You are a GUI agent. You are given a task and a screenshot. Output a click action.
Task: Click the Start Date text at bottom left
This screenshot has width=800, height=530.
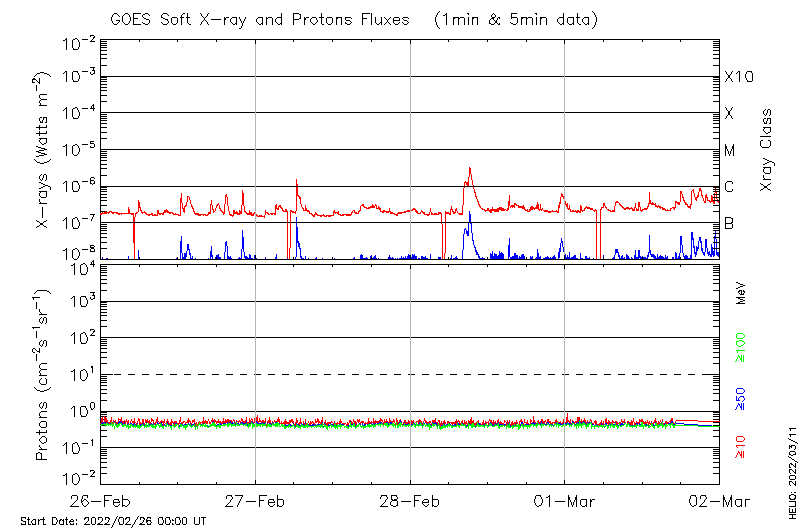[113, 521]
